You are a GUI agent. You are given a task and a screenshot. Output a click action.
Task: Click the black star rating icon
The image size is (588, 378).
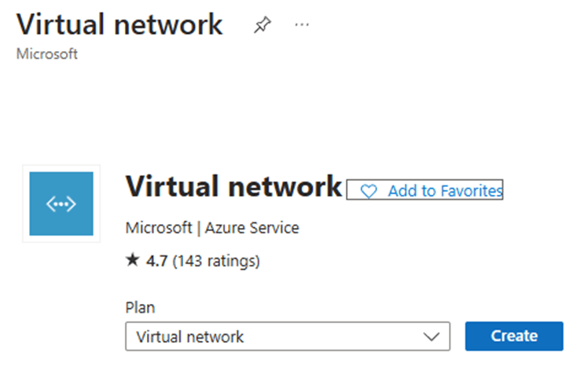pyautogui.click(x=133, y=260)
